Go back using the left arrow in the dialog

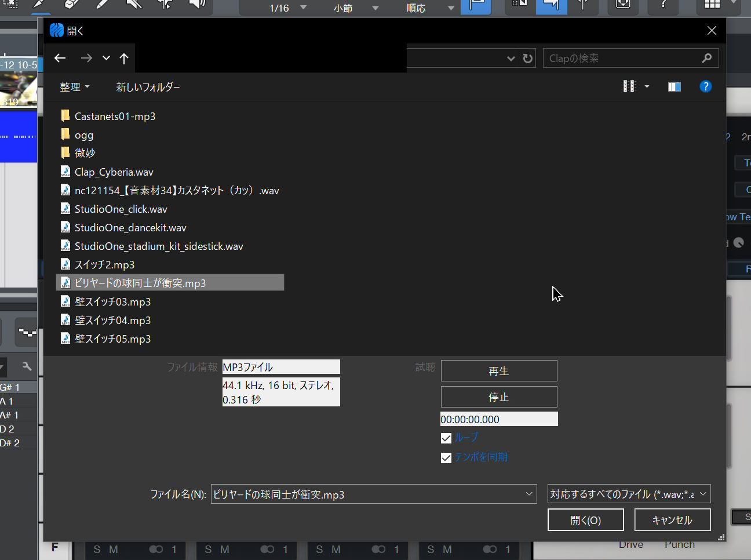click(x=60, y=58)
